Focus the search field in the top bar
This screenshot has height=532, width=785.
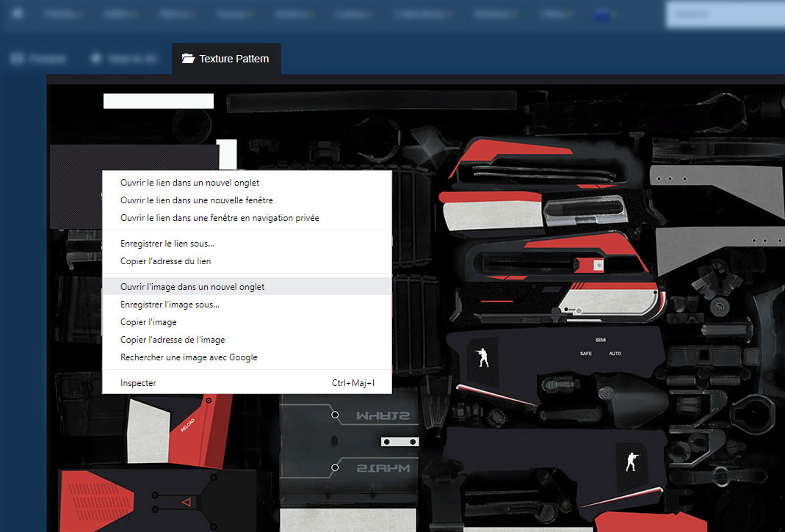pos(725,14)
